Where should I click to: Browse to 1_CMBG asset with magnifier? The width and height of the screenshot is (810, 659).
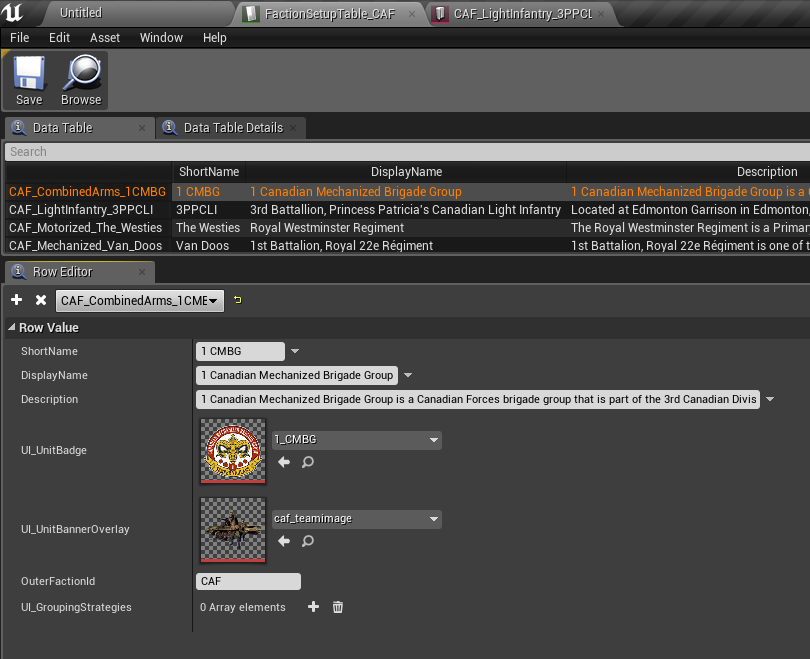click(308, 462)
